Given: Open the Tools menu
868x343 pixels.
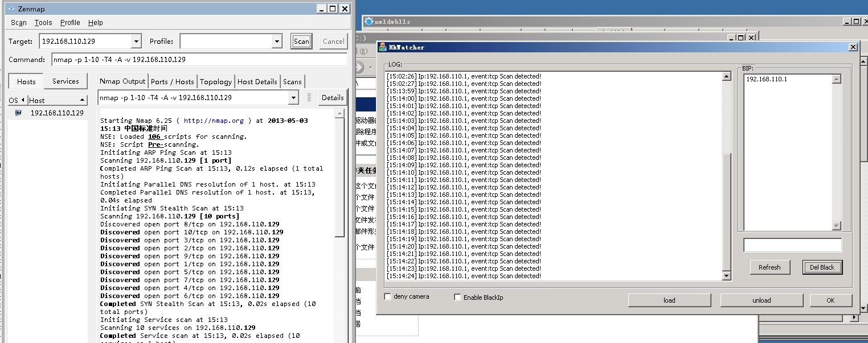Looking at the screenshot, I should click(x=43, y=23).
